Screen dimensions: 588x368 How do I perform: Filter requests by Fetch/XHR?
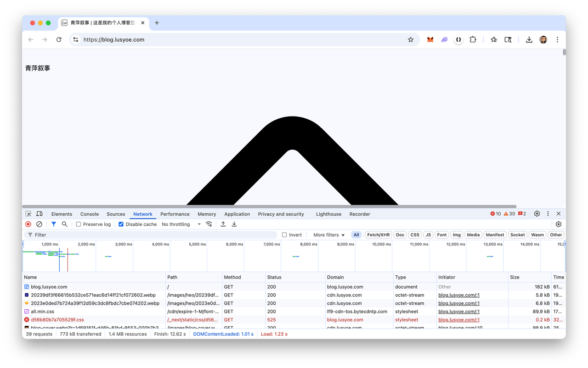pyautogui.click(x=378, y=235)
